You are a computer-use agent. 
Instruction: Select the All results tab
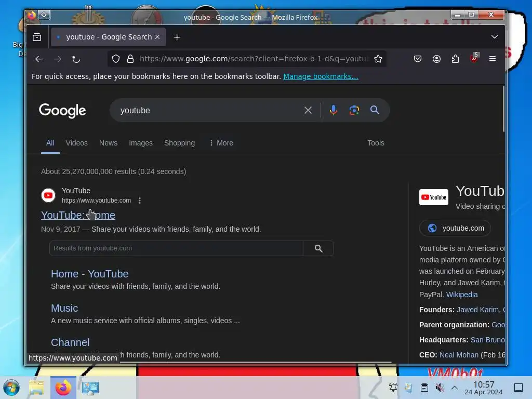[50, 143]
